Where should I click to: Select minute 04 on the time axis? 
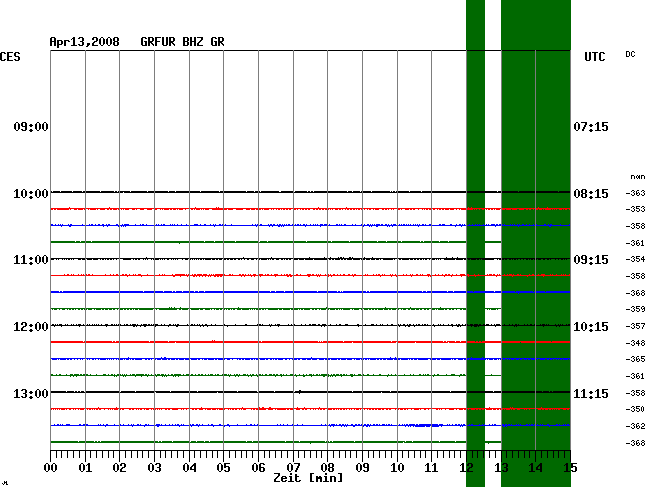(189, 468)
